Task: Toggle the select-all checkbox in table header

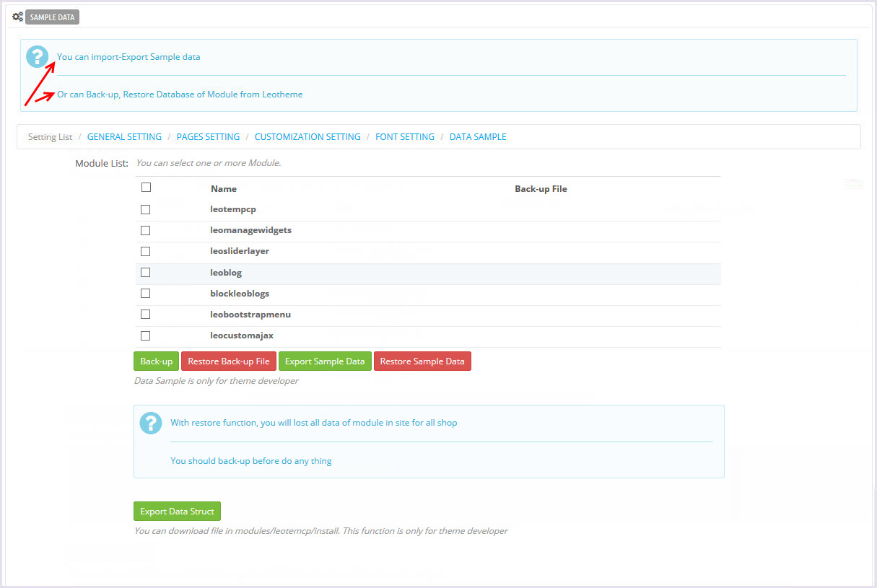Action: pos(146,188)
